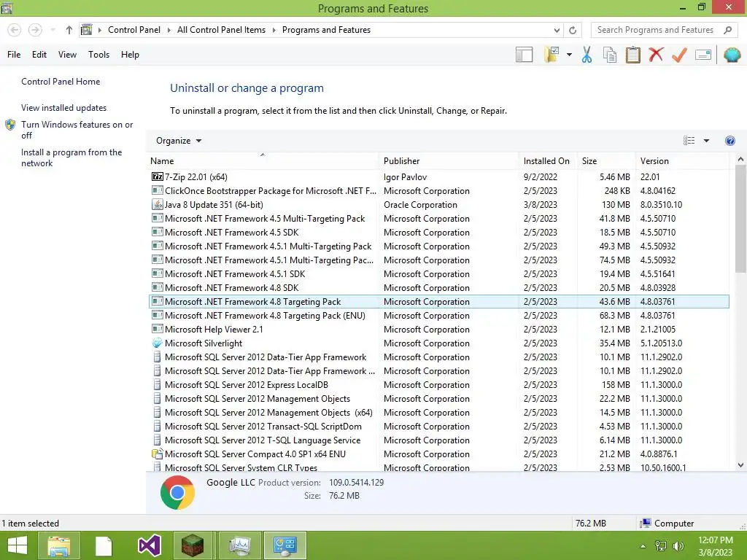This screenshot has height=560, width=747.
Task: Click the Up one level arrow
Action: coord(69,30)
